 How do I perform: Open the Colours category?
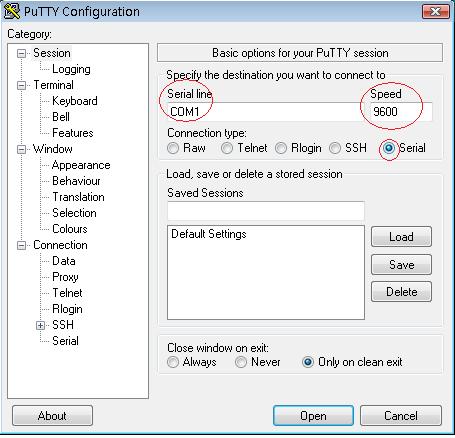pos(70,229)
